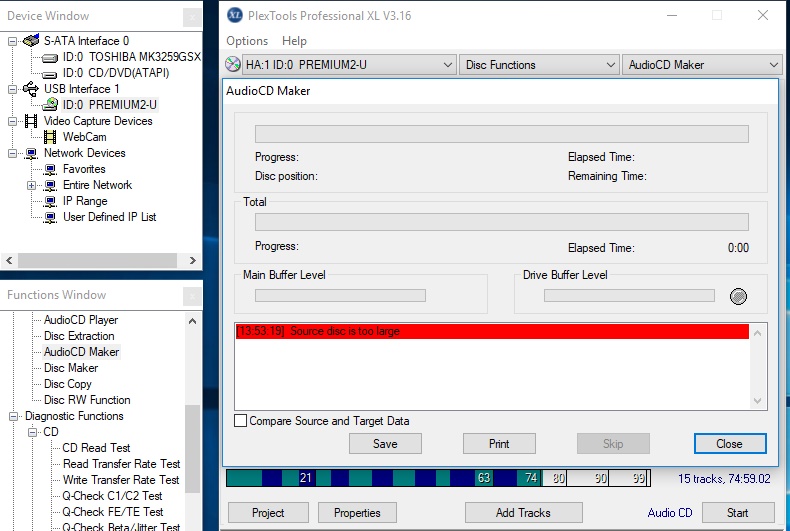Click the round gray drive buffer indicator
The height and width of the screenshot is (531, 790).
tap(738, 296)
